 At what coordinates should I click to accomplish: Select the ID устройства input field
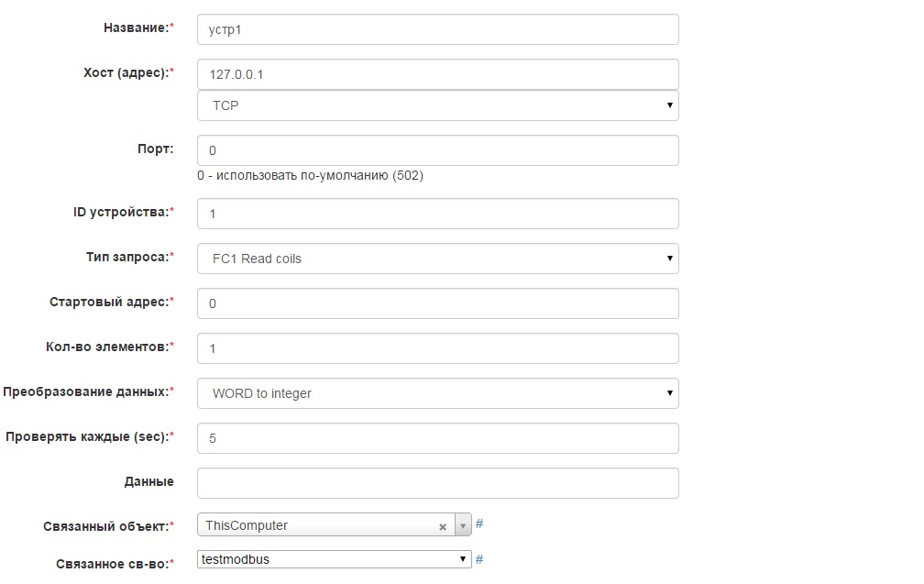tap(437, 214)
